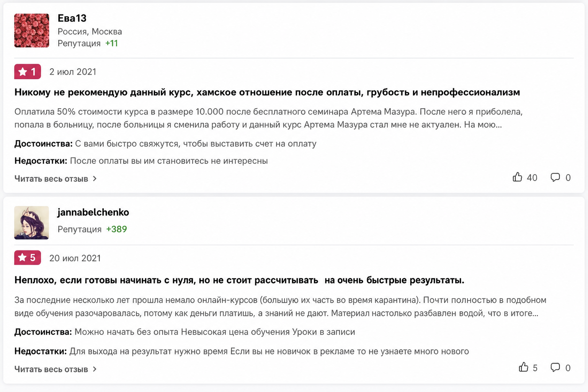The width and height of the screenshot is (588, 392).
Task: Open comments on jannabelchenko's review
Action: [x=555, y=367]
